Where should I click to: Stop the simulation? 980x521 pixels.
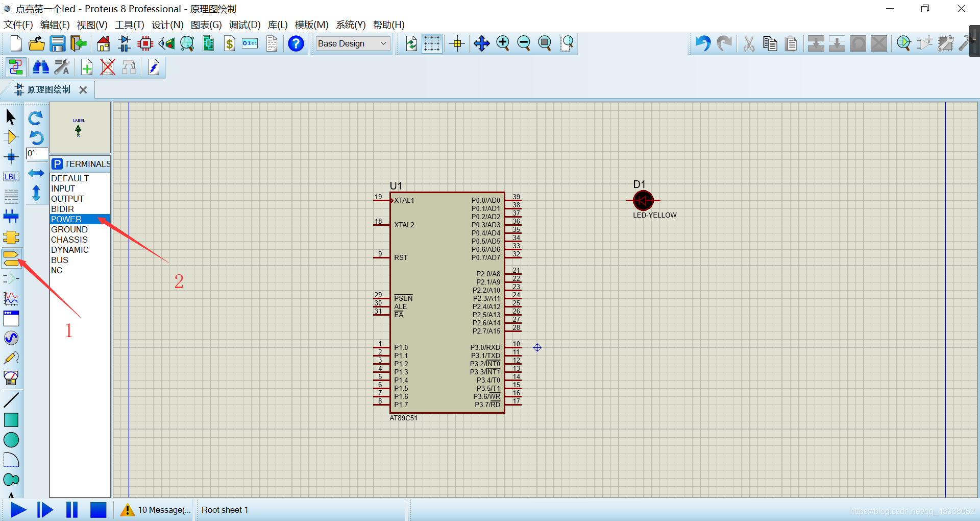[98, 510]
